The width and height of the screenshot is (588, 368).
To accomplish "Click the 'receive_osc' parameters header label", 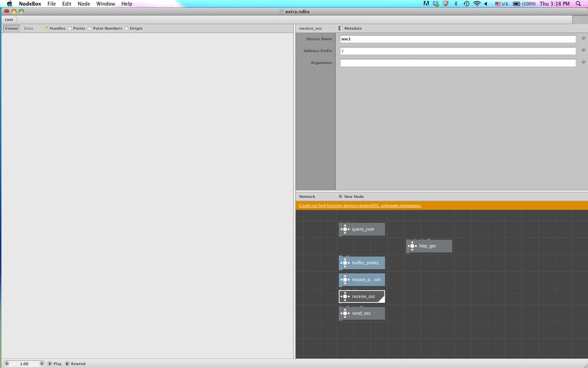I will (x=310, y=28).
